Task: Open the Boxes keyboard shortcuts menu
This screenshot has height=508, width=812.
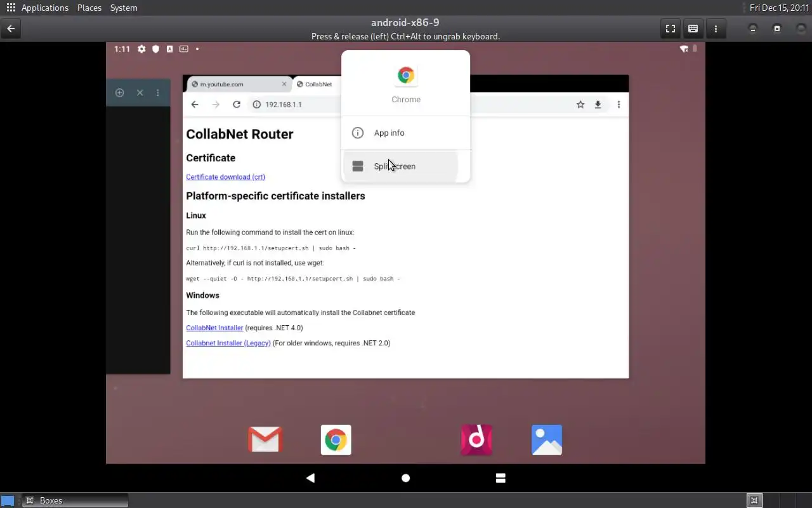Action: [x=693, y=29]
